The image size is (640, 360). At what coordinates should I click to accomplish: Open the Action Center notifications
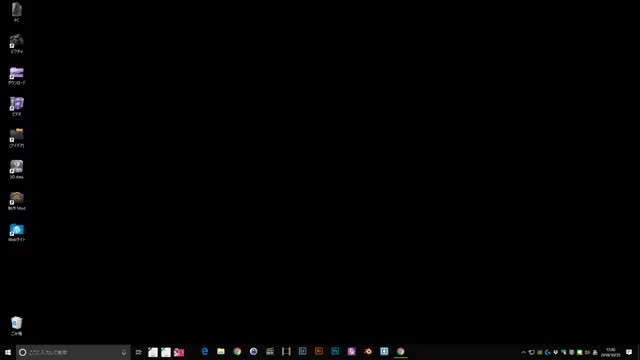(629, 352)
